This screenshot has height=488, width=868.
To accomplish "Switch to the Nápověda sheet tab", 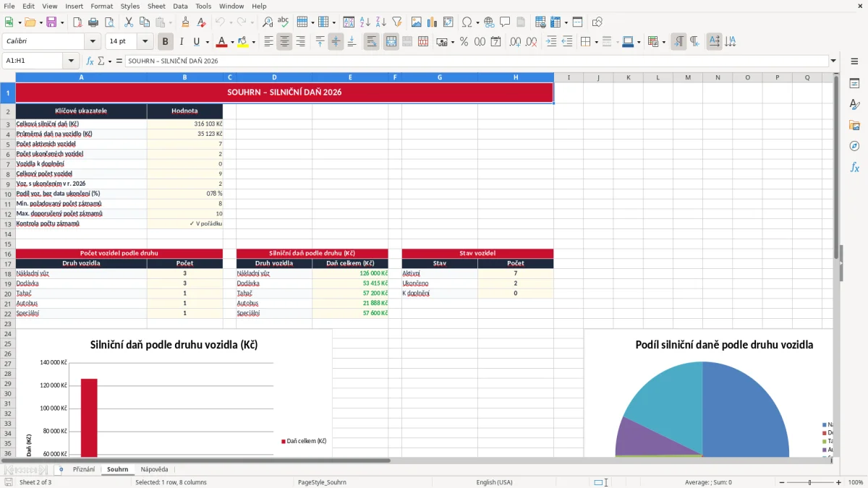I will (x=154, y=469).
